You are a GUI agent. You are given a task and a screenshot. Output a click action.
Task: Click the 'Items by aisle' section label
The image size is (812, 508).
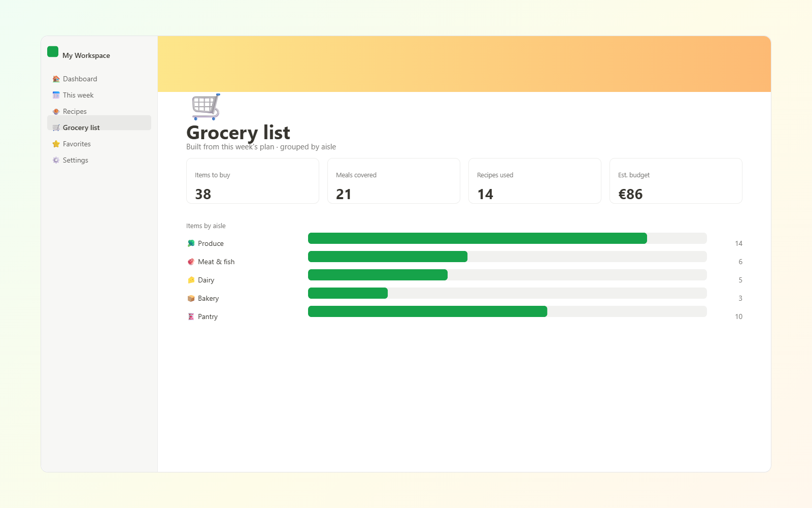(x=206, y=226)
